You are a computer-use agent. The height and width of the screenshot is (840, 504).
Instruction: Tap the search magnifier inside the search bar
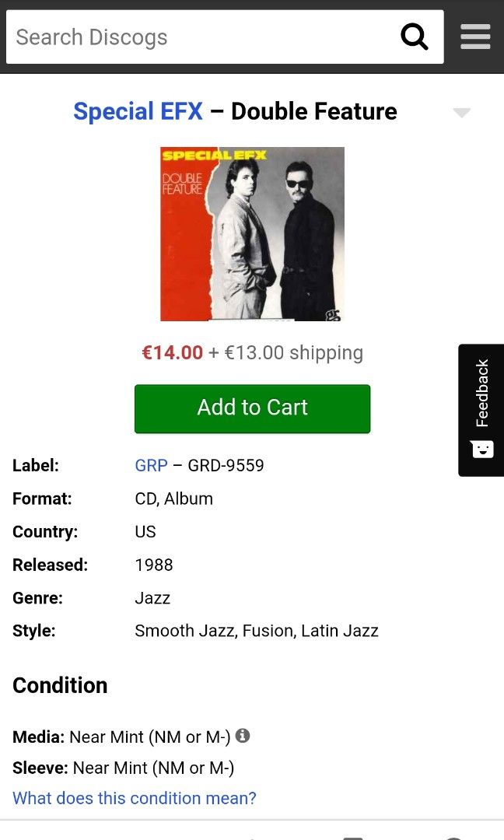click(x=415, y=37)
